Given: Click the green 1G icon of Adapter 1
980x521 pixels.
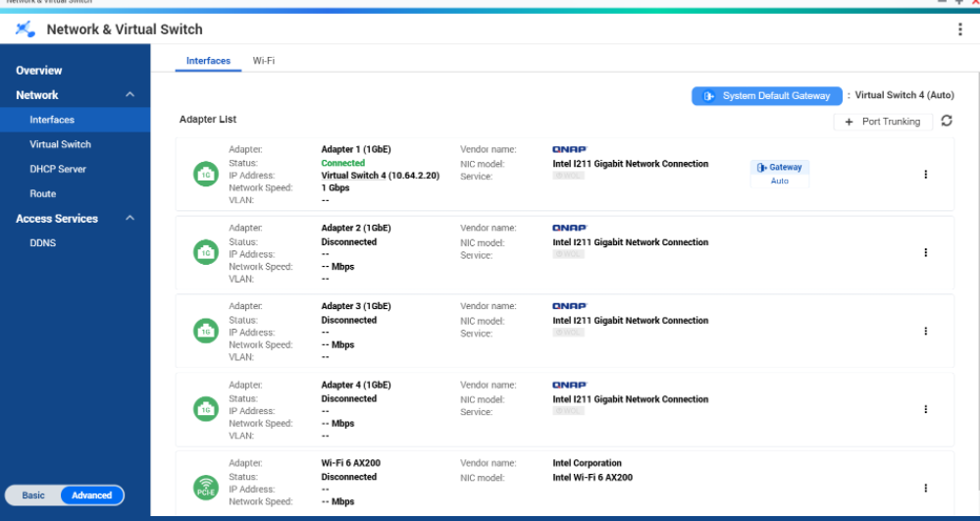Looking at the screenshot, I should click(206, 175).
